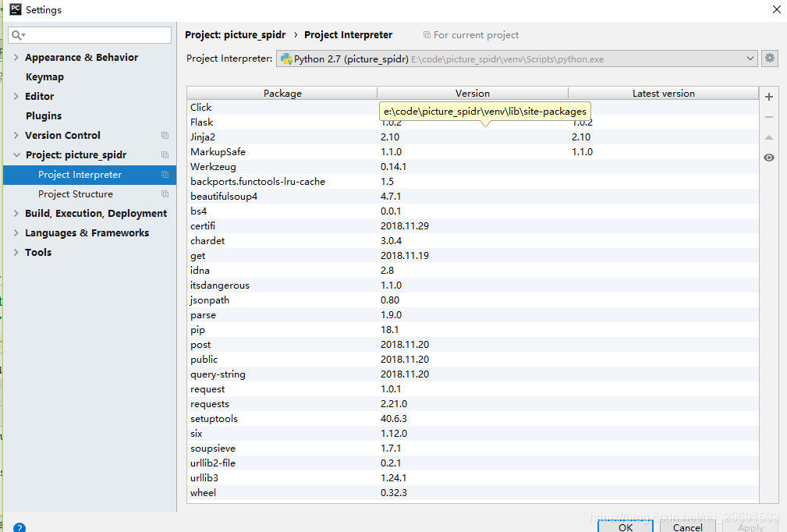Image resolution: width=787 pixels, height=532 pixels.
Task: Click the upgrade package arrow icon
Action: click(x=768, y=137)
